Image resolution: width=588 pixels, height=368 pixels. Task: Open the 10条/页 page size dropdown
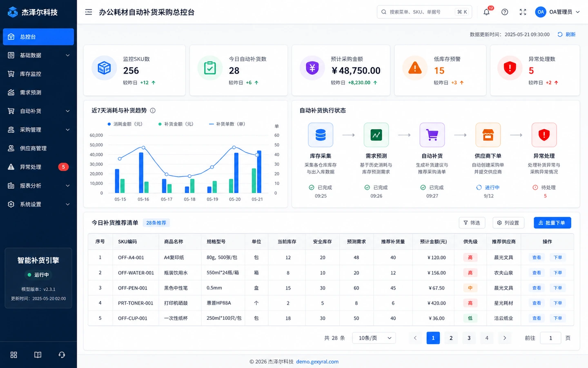tap(374, 338)
